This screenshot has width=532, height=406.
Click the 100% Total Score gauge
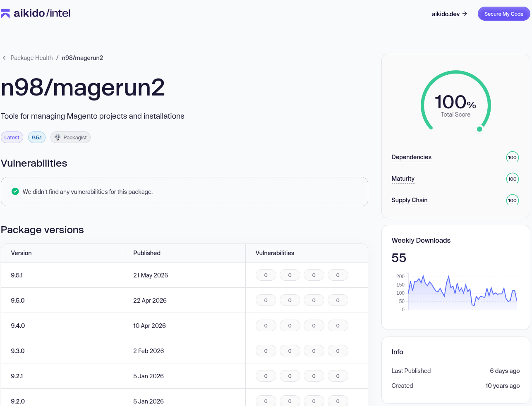click(x=455, y=102)
